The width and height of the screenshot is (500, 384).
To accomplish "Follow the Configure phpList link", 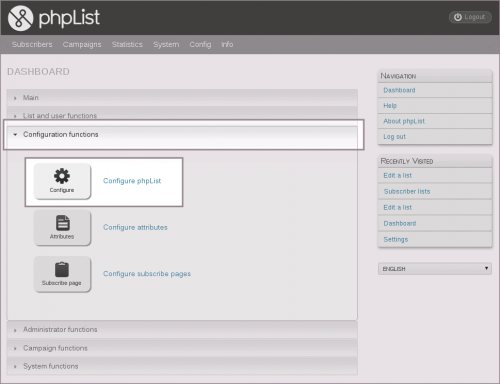I will point(132,181).
